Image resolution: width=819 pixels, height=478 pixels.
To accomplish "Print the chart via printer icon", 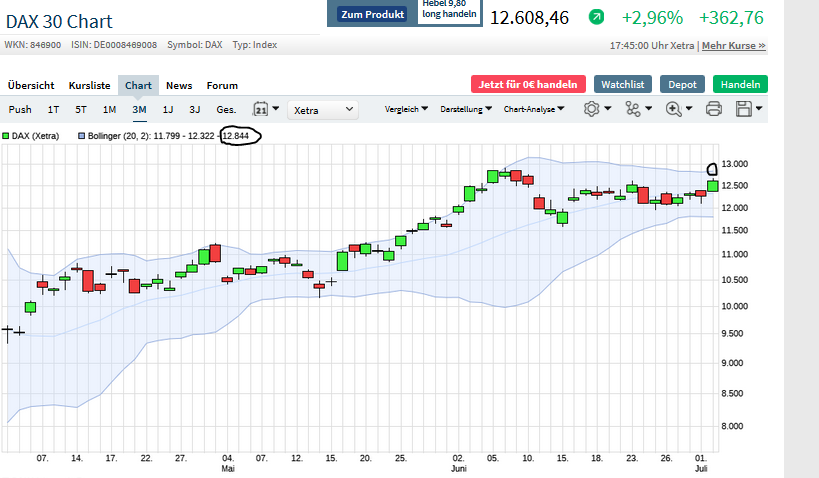I will coord(714,109).
